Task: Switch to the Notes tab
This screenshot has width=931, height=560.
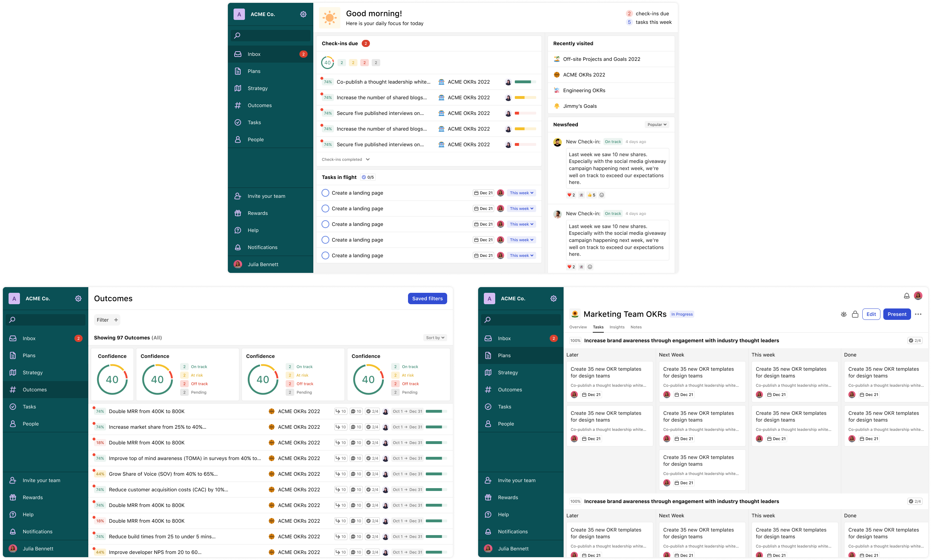Action: (636, 327)
